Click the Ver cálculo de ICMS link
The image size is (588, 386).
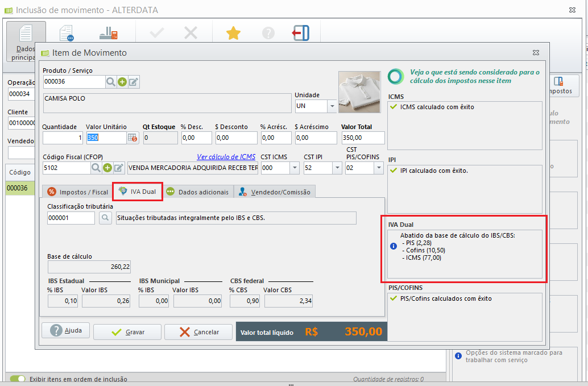click(x=226, y=156)
